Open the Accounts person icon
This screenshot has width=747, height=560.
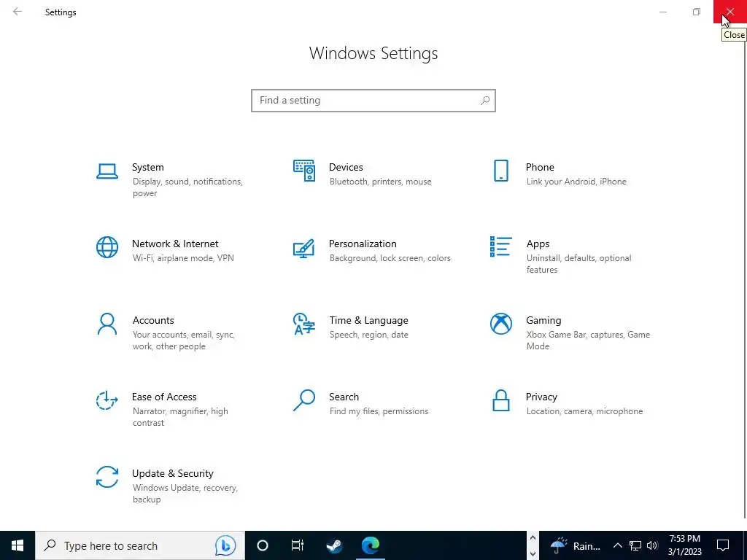coord(107,324)
